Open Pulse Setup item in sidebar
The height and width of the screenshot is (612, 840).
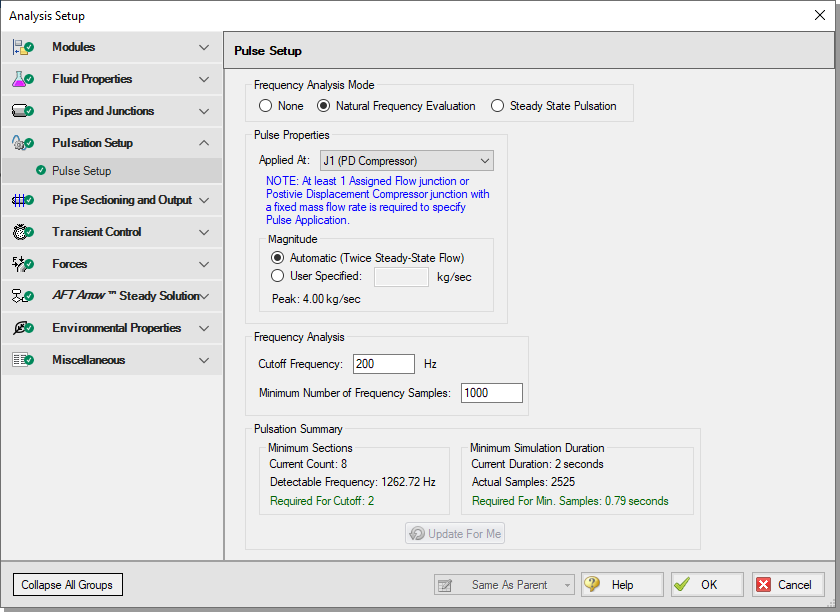point(82,171)
